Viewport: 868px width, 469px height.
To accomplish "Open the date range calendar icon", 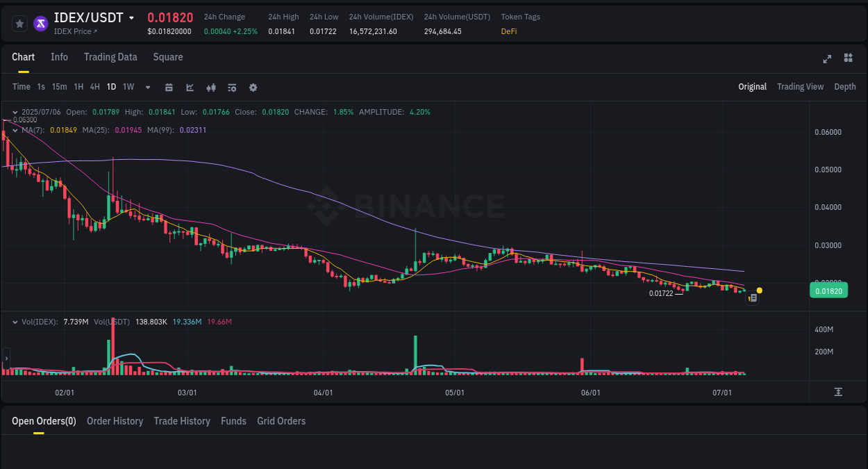I will coord(169,87).
